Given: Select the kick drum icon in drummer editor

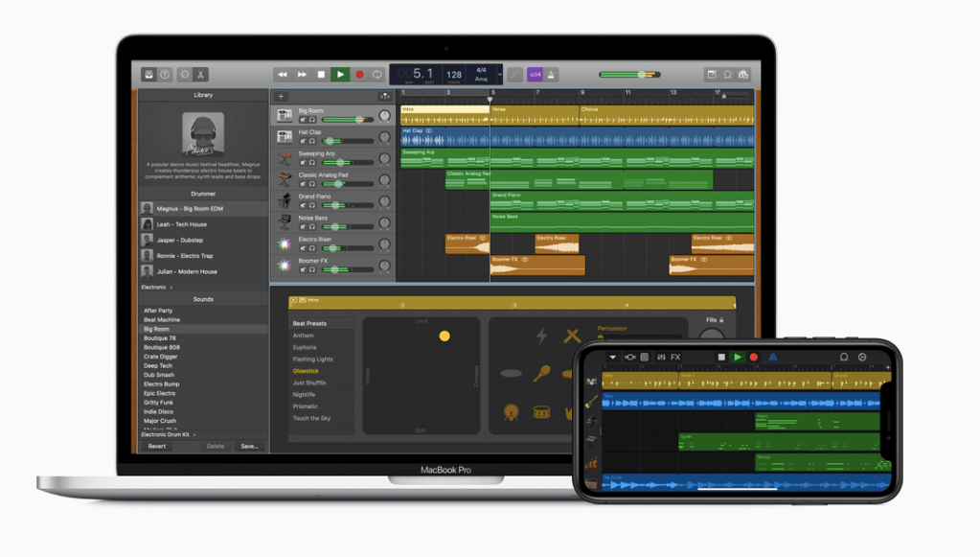Looking at the screenshot, I should [513, 412].
